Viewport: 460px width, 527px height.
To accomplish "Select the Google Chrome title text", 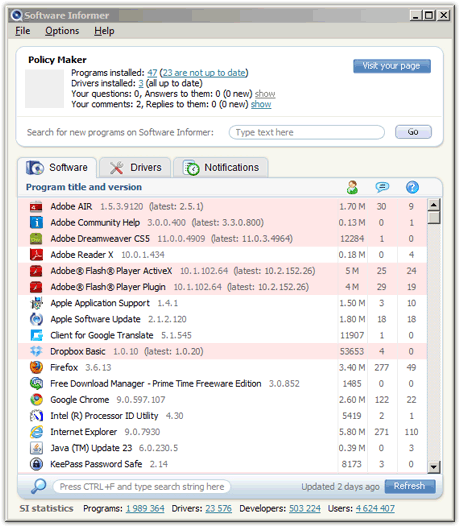I will click(x=80, y=400).
